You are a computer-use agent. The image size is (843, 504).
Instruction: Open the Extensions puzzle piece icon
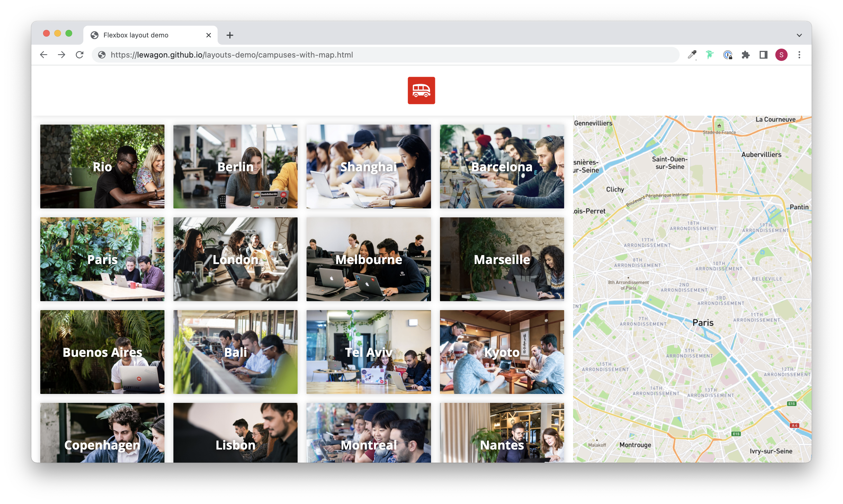click(745, 55)
